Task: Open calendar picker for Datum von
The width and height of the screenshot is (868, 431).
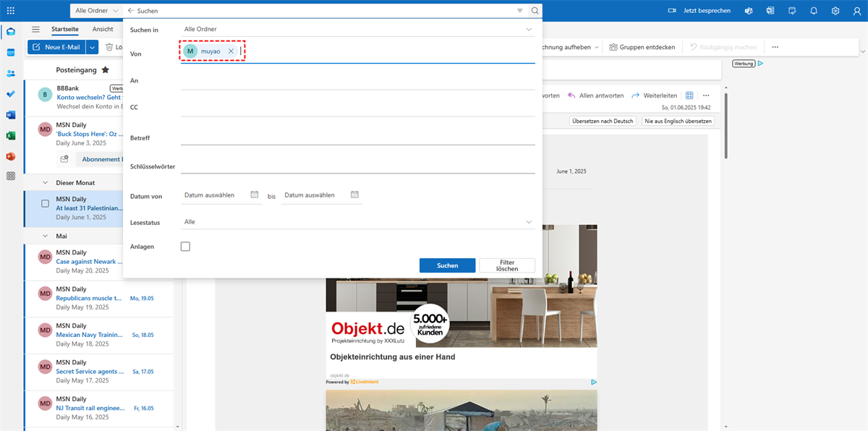Action: [x=255, y=195]
